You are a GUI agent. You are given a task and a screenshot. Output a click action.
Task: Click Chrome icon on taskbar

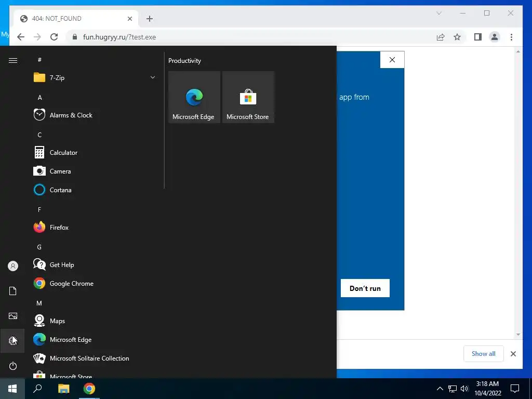click(x=89, y=389)
